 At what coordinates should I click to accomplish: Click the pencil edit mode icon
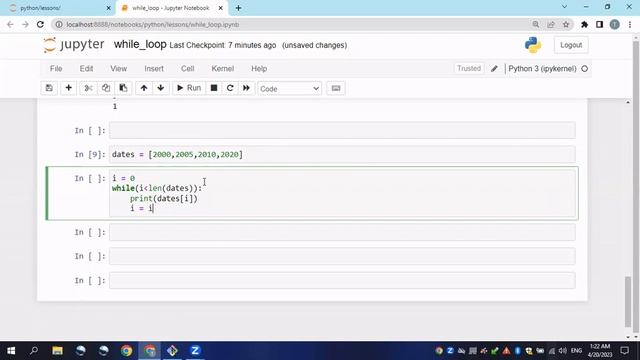point(494,69)
